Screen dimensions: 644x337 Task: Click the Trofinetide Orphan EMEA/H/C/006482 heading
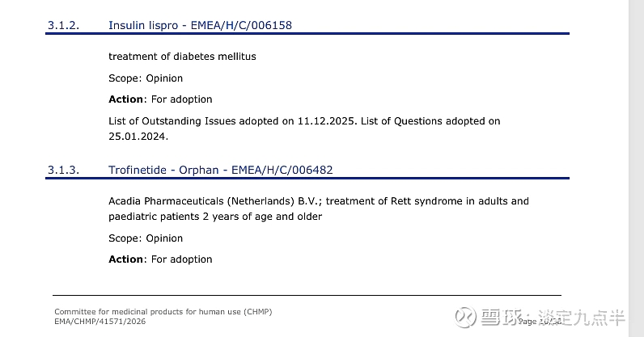[220, 170]
